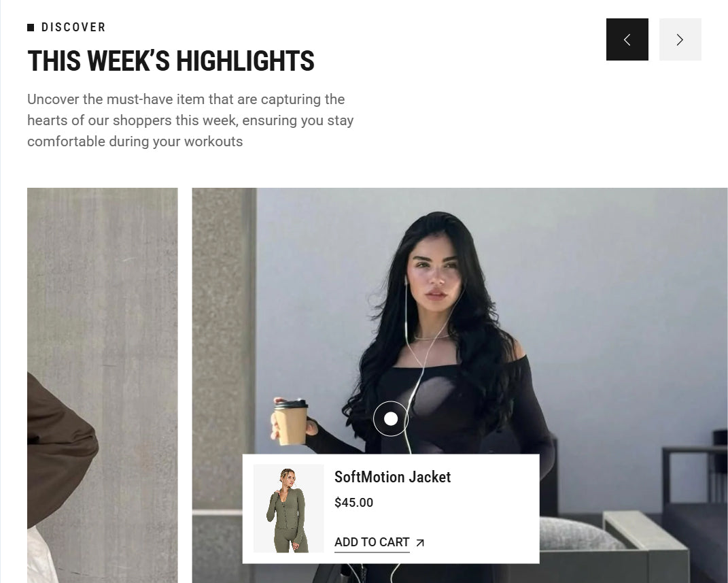Click the black square bullet before DISCOVER
728x583 pixels.
31,27
